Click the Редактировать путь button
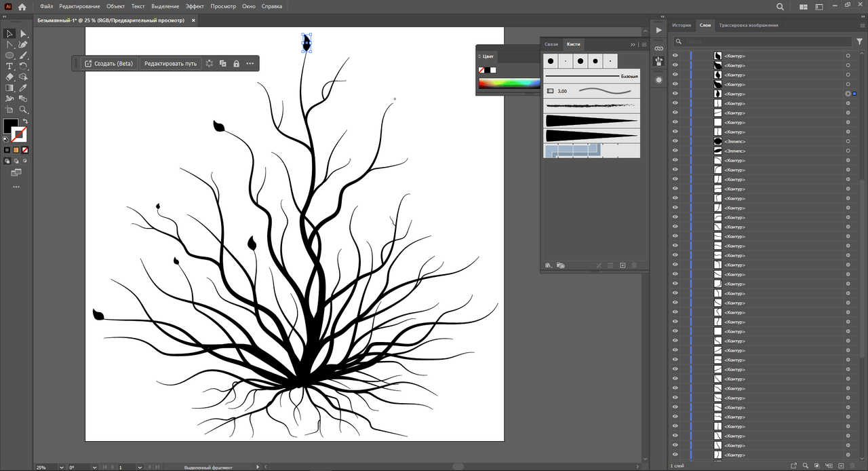 click(170, 63)
